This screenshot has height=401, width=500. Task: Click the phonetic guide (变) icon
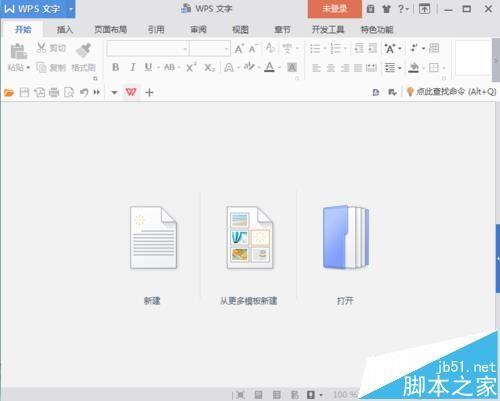tap(287, 48)
